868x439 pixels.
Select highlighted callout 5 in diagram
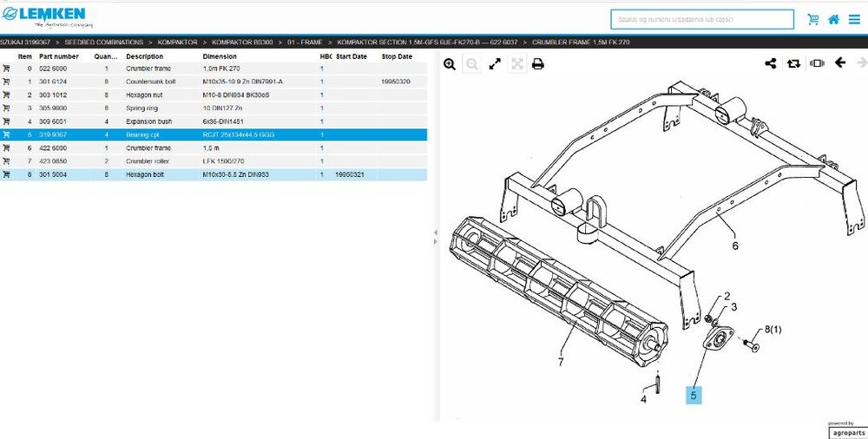(694, 396)
